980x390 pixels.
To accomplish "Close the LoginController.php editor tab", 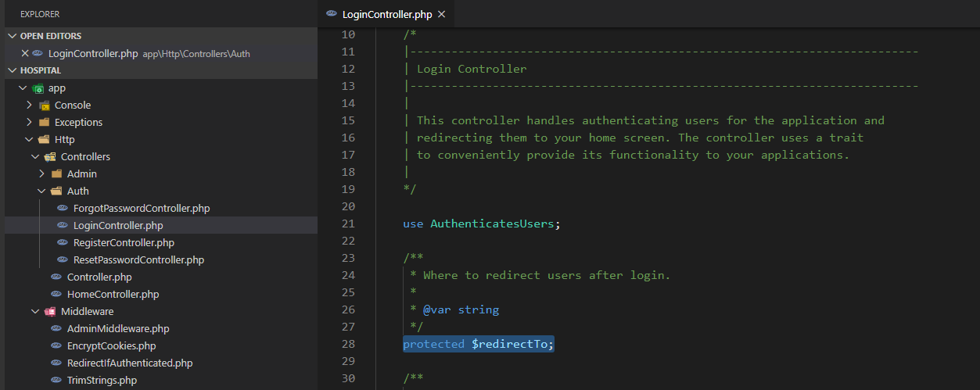I will pyautogui.click(x=442, y=14).
